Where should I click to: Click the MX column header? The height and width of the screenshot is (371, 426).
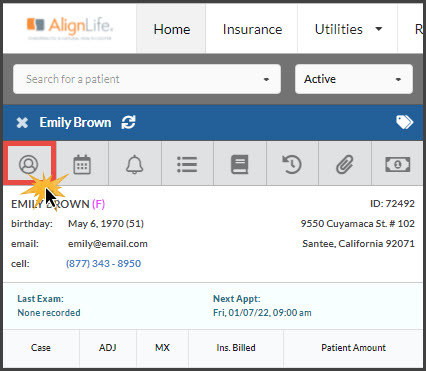click(162, 348)
